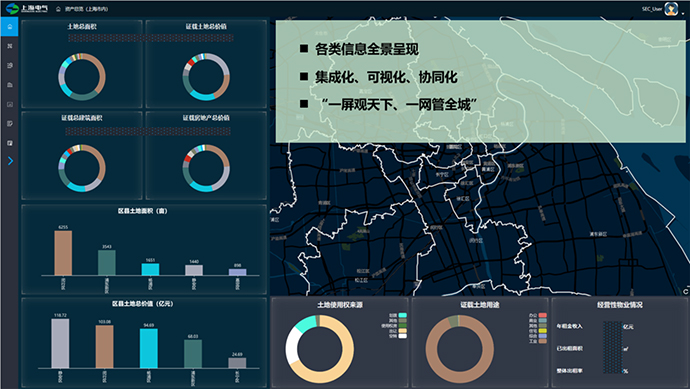Click the red segment of 证载房地产总价值 donut

(x=188, y=159)
